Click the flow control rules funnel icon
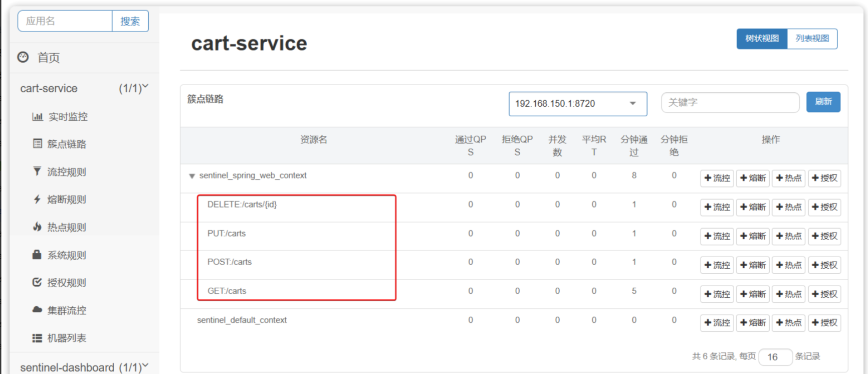The height and width of the screenshot is (374, 868). (x=37, y=171)
